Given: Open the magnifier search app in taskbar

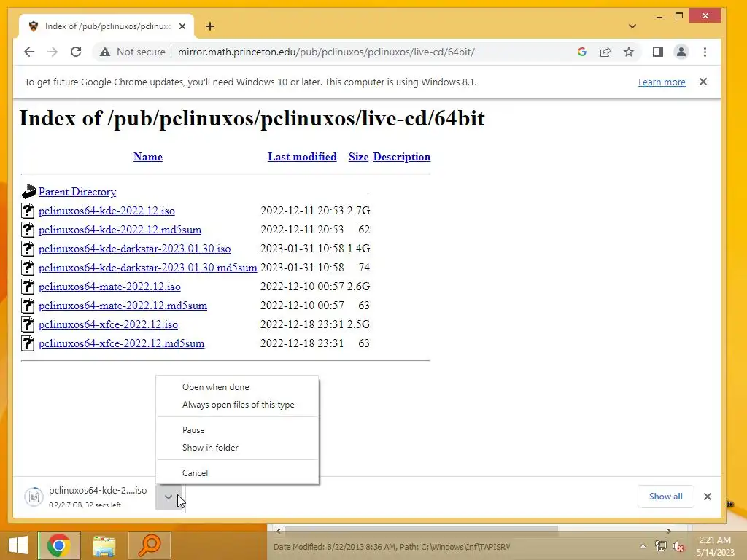Looking at the screenshot, I should coord(150,545).
